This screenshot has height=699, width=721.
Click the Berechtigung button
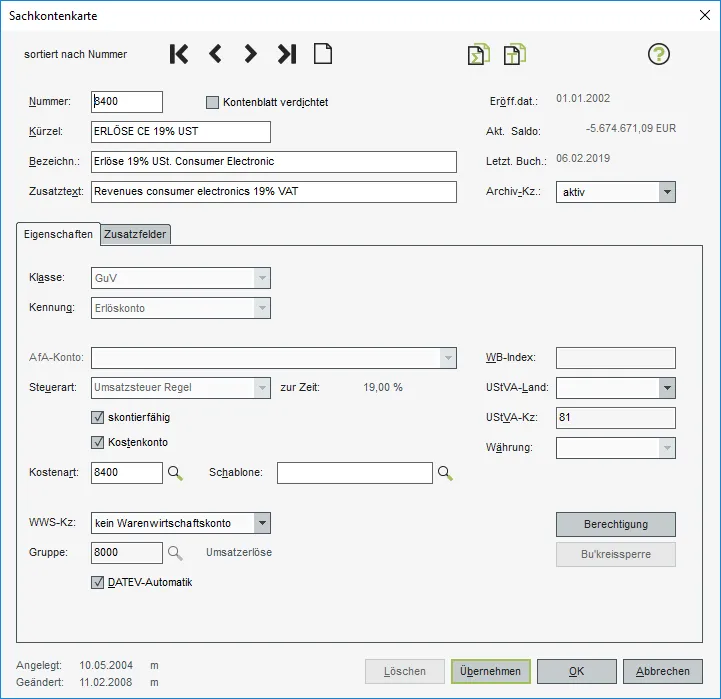click(616, 525)
